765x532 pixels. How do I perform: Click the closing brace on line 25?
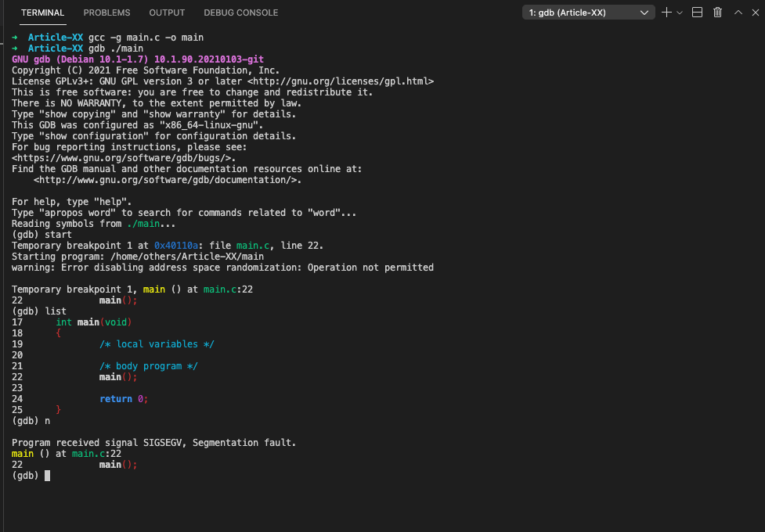(x=59, y=410)
